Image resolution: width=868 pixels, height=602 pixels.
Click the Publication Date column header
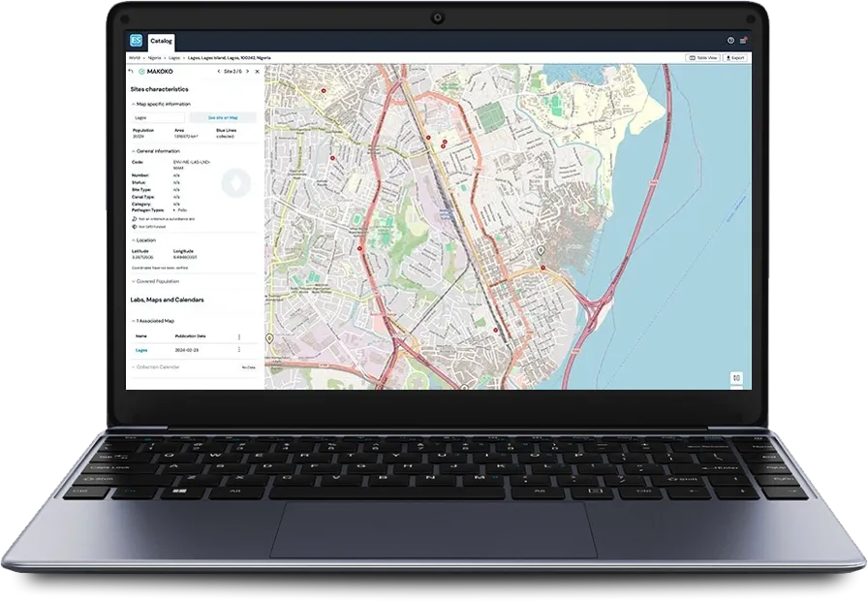pyautogui.click(x=191, y=336)
